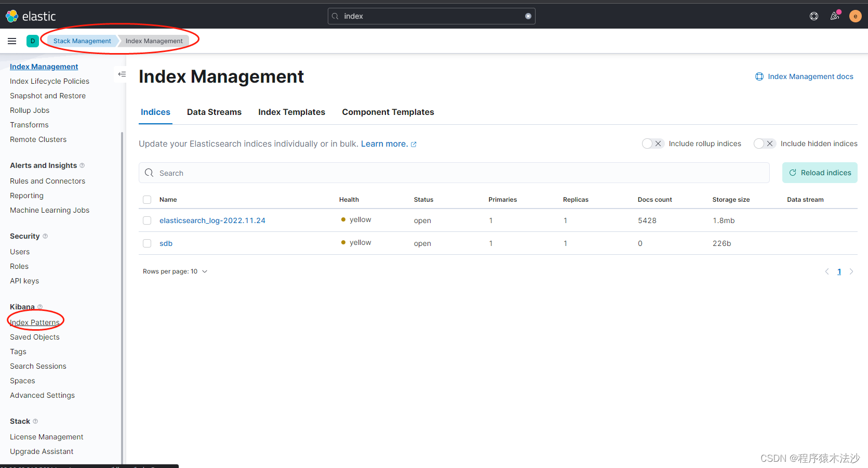
Task: Click the Reload indices button
Action: 820,173
